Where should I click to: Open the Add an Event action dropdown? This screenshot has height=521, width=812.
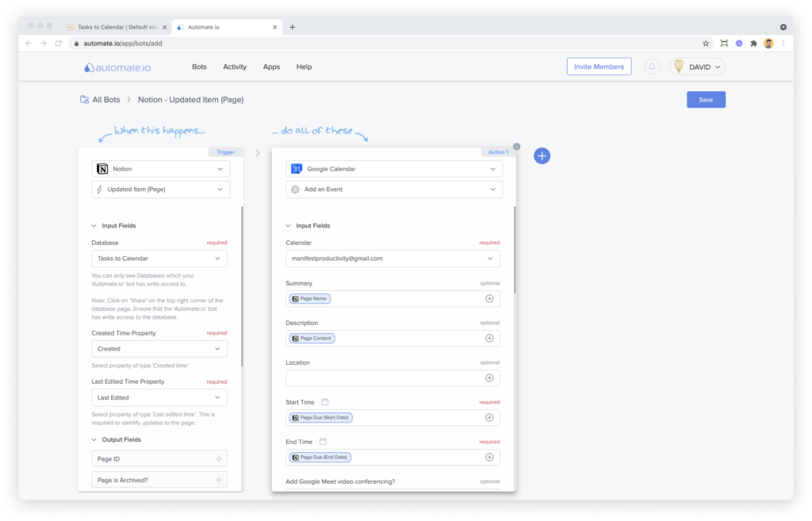394,190
